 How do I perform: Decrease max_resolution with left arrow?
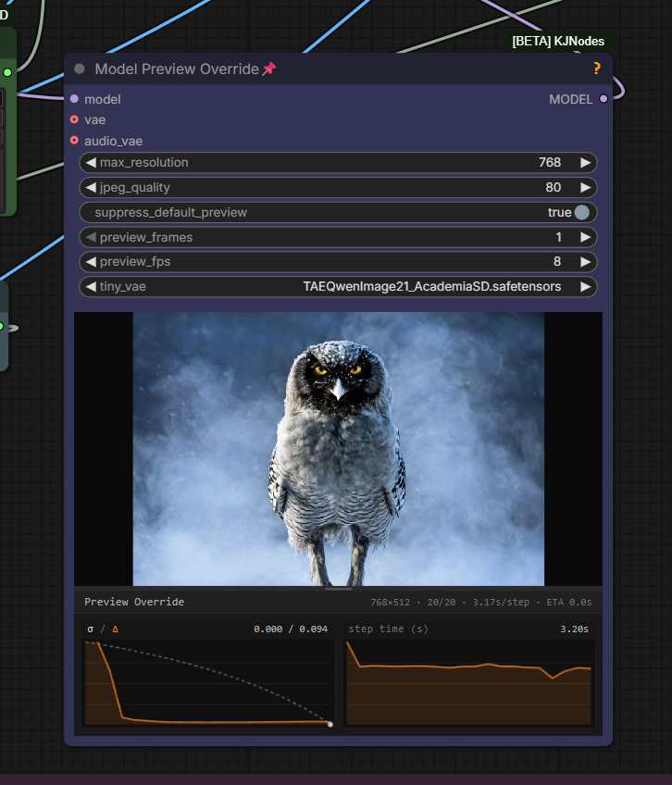pos(91,162)
